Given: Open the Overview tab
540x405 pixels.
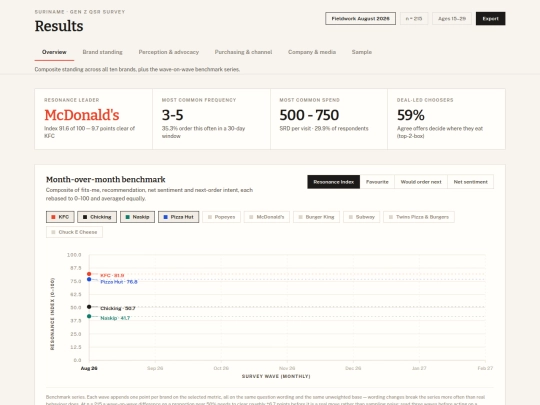Looking at the screenshot, I should pos(54,52).
